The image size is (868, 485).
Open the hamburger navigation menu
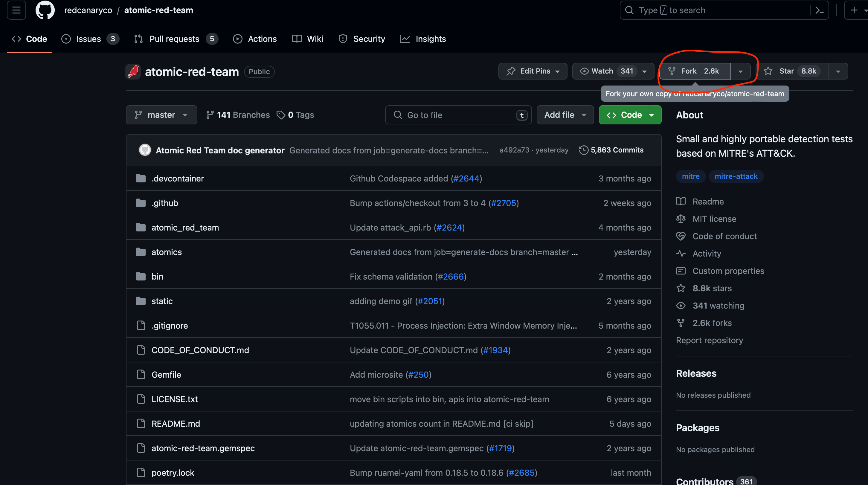(16, 10)
